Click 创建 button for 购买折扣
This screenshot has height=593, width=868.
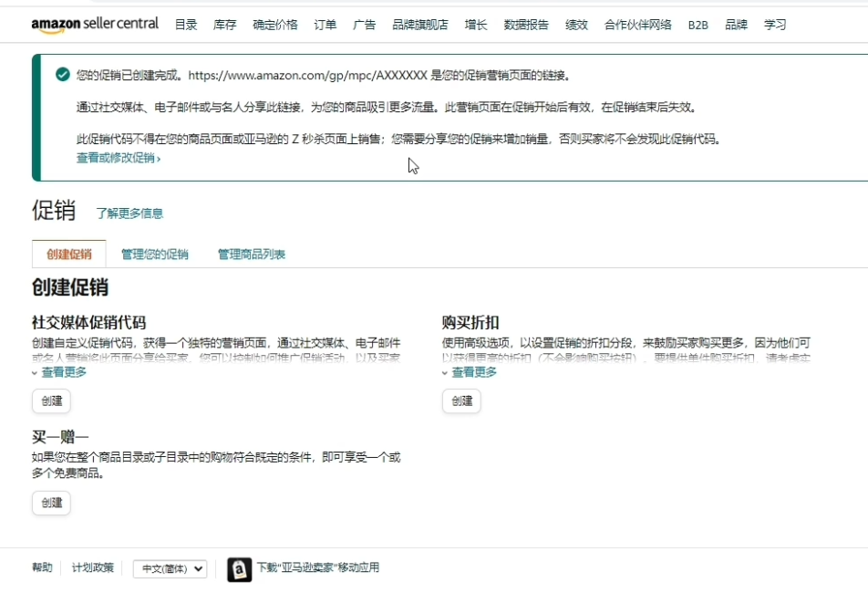461,401
